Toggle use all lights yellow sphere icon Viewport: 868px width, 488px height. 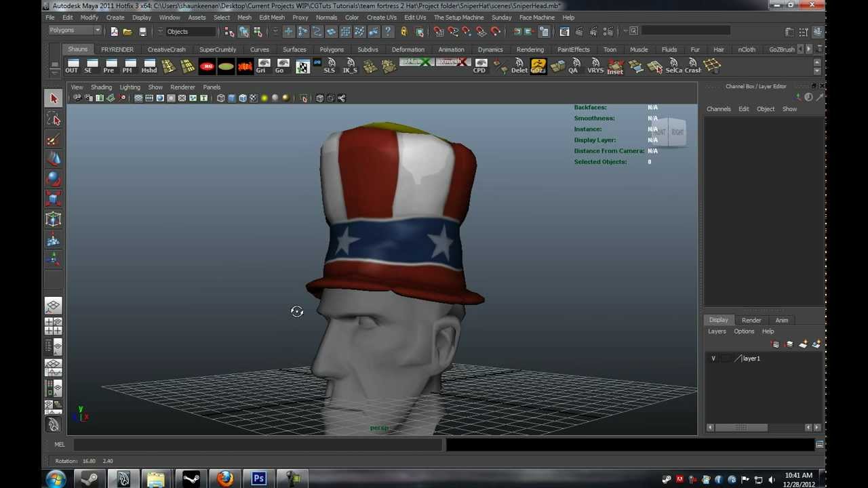tap(264, 98)
